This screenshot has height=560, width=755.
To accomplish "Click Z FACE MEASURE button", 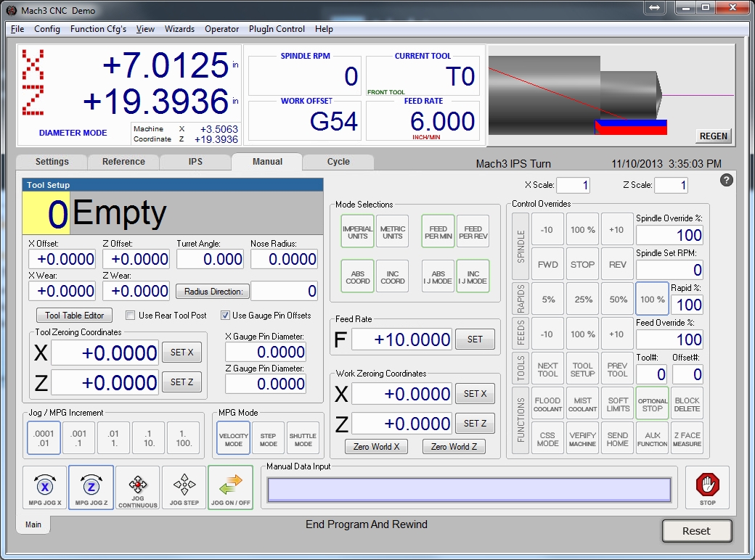I will pyautogui.click(x=687, y=439).
